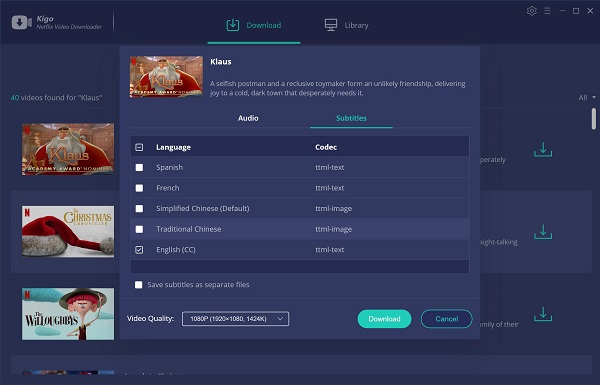Click the Spanish language label
600x385 pixels.
pyautogui.click(x=170, y=168)
